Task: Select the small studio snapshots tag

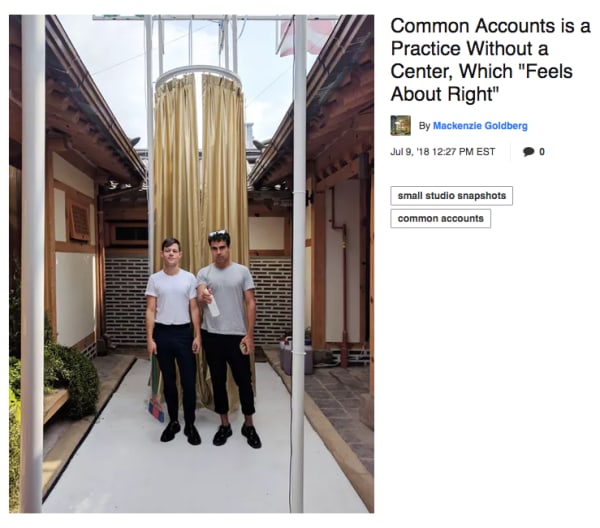Action: point(452,196)
